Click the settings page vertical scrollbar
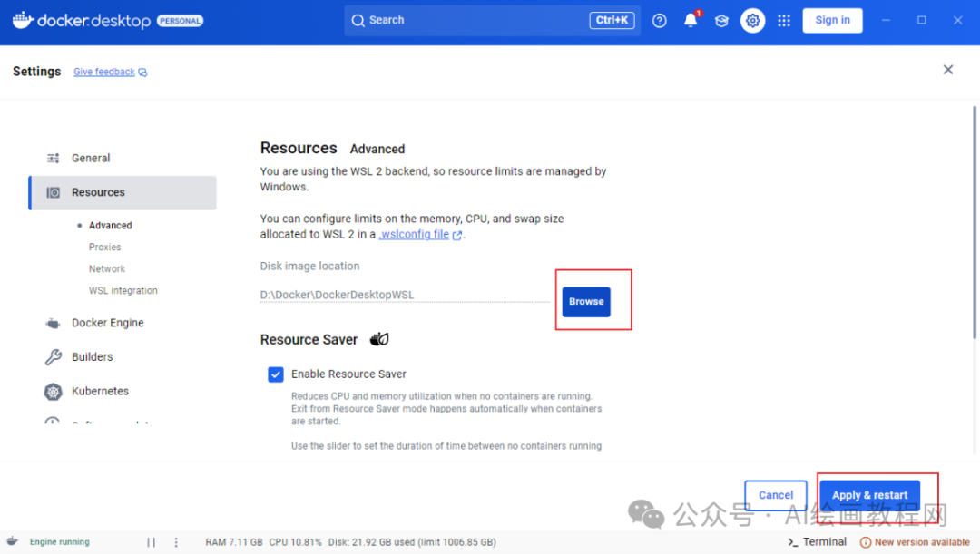980x554 pixels. pyautogui.click(x=975, y=222)
